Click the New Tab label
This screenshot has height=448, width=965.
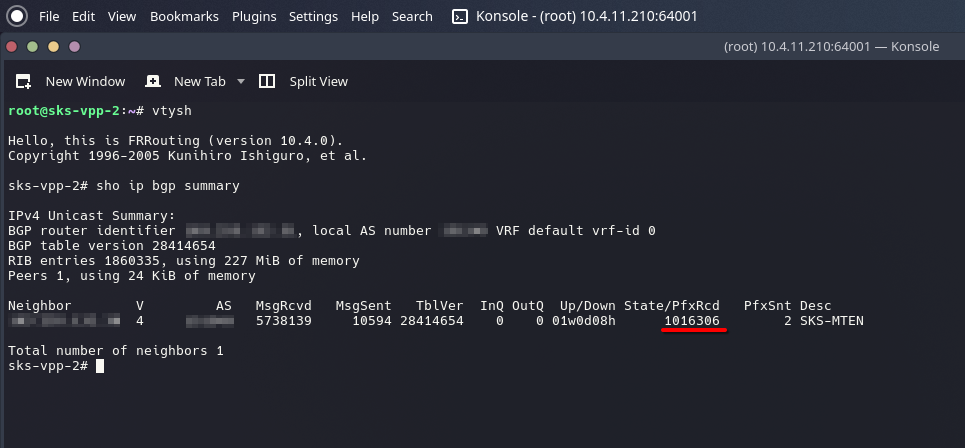click(x=199, y=81)
